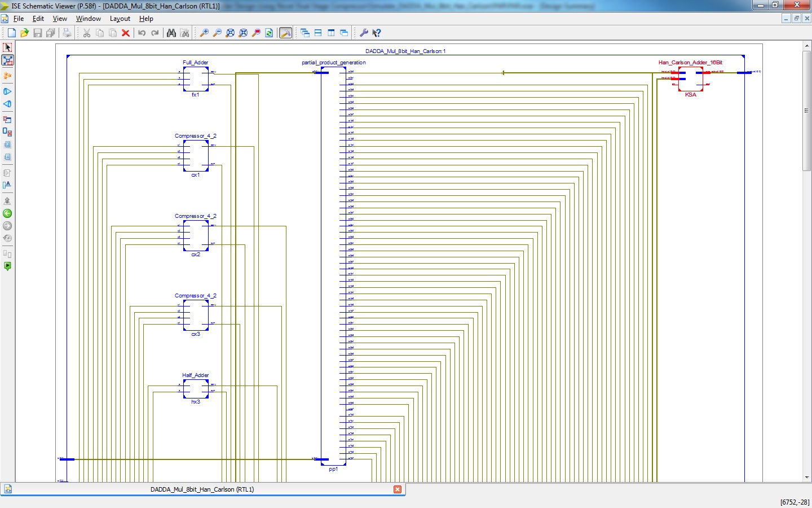The width and height of the screenshot is (812, 508).
Task: Undo with the toolbar arrow
Action: [x=142, y=33]
